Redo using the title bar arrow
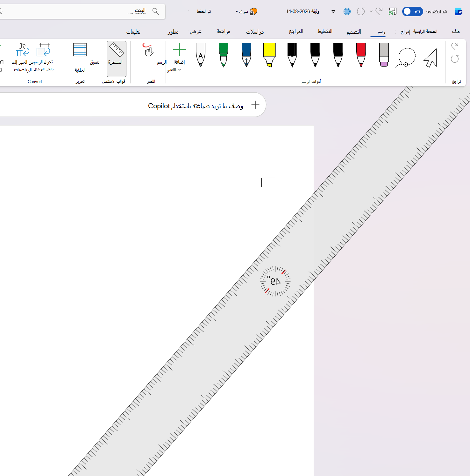The width and height of the screenshot is (470, 476). 361,11
